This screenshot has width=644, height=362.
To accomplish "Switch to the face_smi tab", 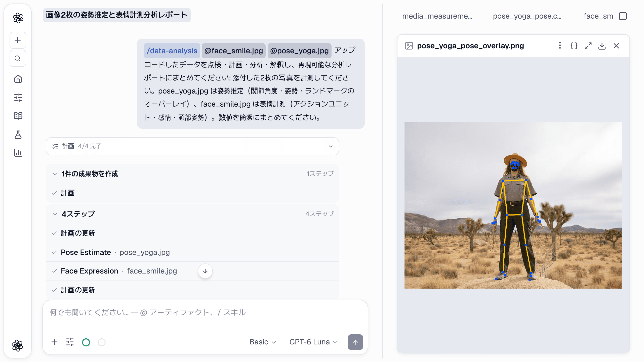I will click(599, 16).
